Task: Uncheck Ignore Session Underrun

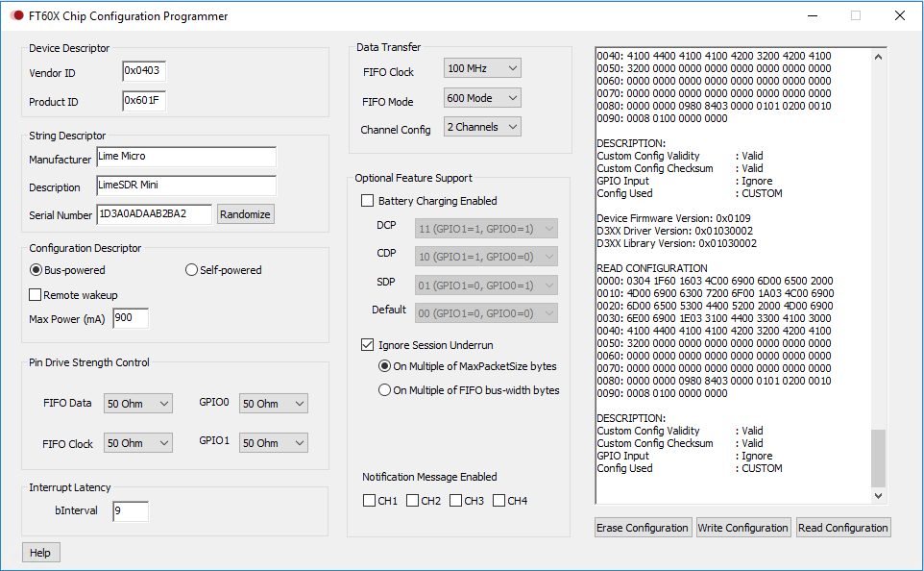Action: (368, 345)
